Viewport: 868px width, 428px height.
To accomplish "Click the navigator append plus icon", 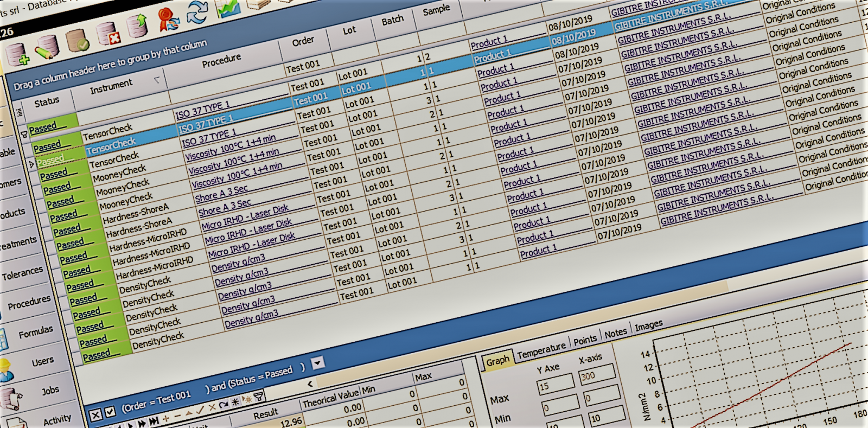I will [166, 418].
